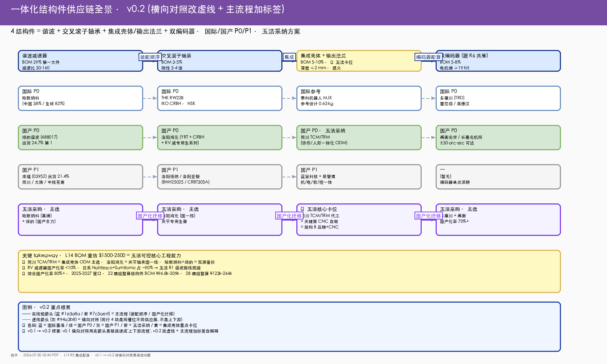
Task: Open the 玉洁核心卡位 card
Action: point(359,219)
